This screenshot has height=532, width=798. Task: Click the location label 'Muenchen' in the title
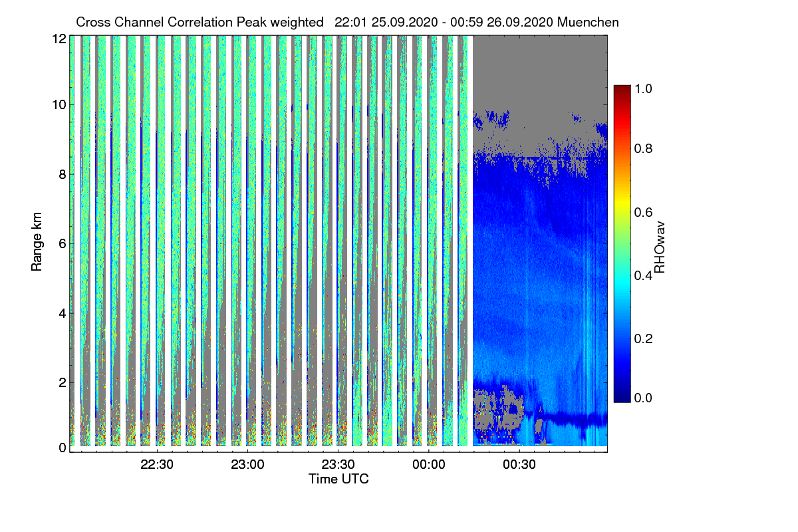pos(588,22)
